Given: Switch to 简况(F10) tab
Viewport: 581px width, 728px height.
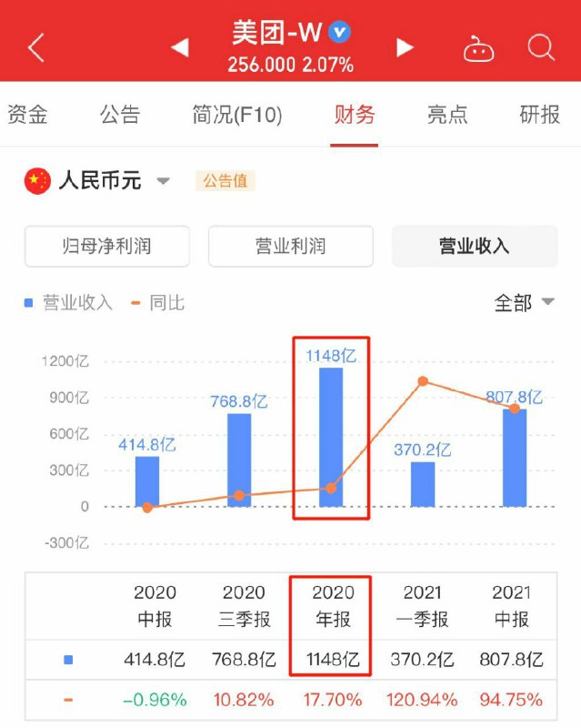Looking at the screenshot, I should (x=237, y=115).
